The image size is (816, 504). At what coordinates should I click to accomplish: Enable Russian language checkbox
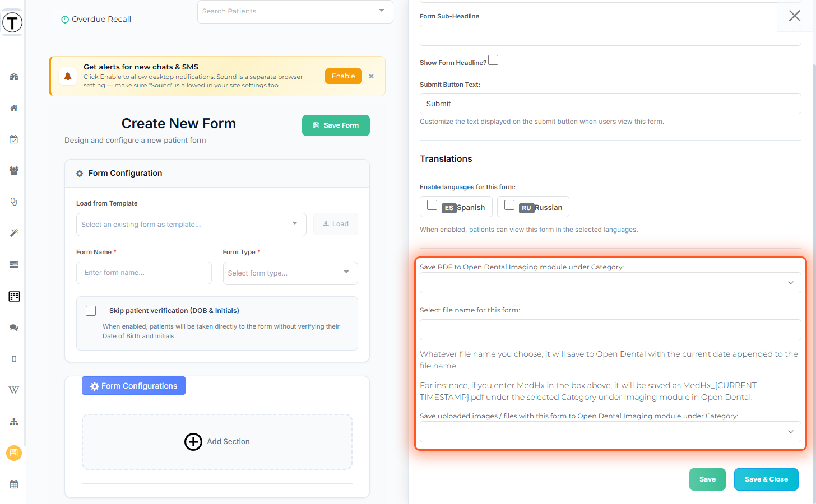point(509,205)
